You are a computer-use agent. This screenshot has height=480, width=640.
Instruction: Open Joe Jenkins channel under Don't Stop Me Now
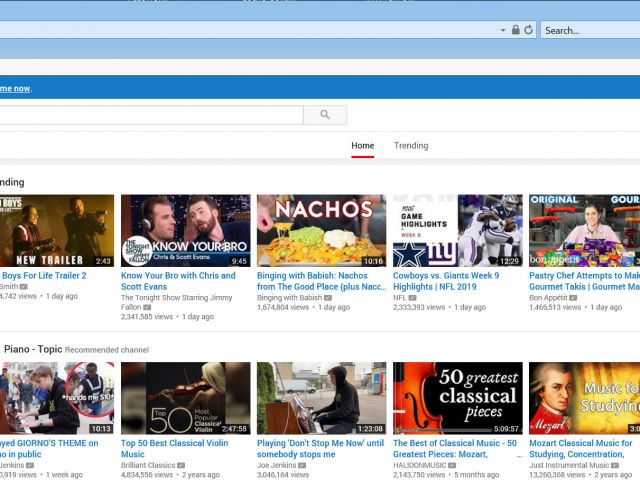point(276,465)
